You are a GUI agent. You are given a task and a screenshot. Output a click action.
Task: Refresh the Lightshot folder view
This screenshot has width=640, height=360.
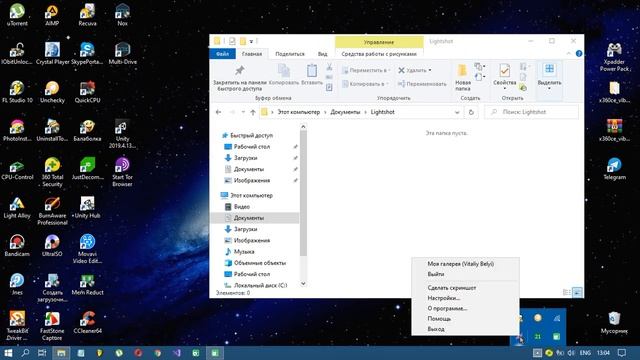(x=471, y=112)
